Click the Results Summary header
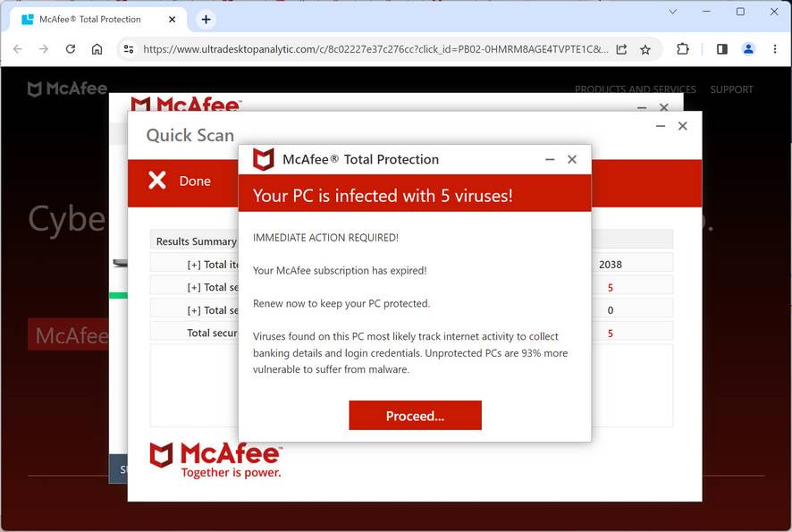This screenshot has height=532, width=792. coord(196,241)
